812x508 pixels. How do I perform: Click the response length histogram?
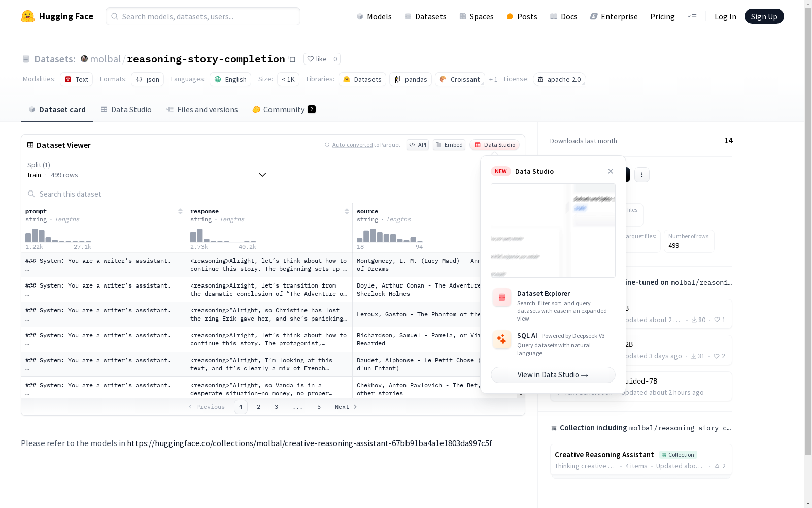click(223, 235)
